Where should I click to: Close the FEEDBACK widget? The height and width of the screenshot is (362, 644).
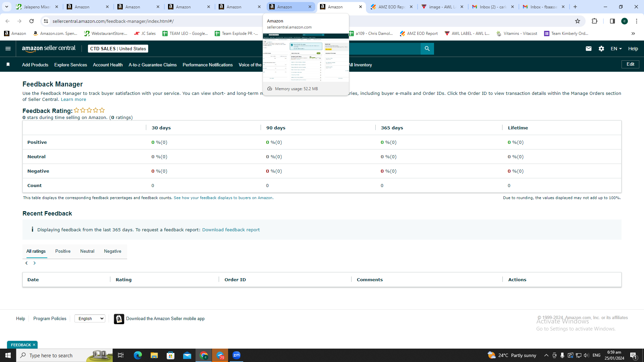34,345
